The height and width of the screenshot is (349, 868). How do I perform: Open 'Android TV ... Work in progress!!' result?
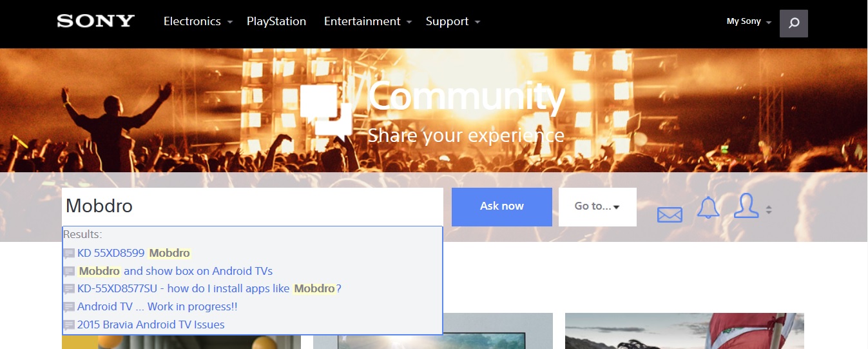coord(157,307)
